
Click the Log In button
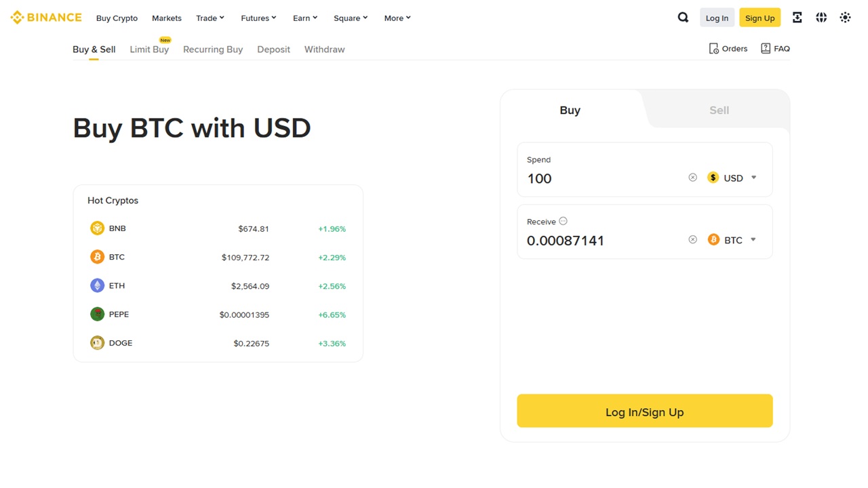pos(717,18)
